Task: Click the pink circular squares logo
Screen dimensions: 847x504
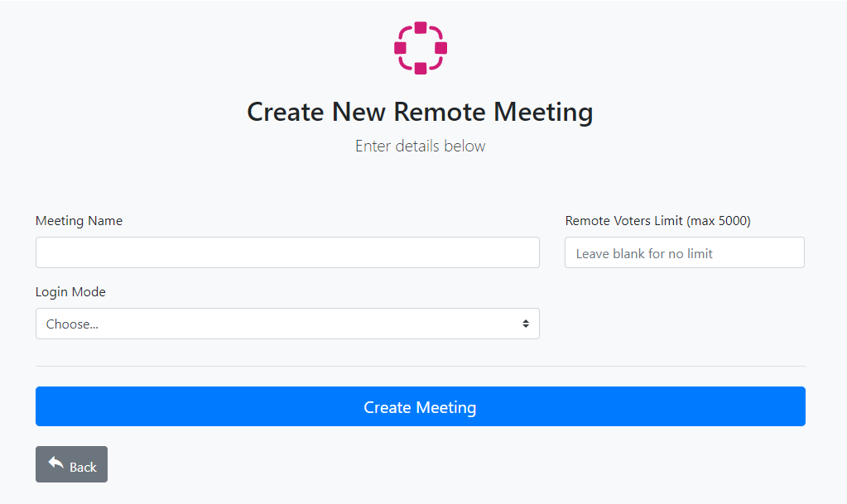Action: 421,48
